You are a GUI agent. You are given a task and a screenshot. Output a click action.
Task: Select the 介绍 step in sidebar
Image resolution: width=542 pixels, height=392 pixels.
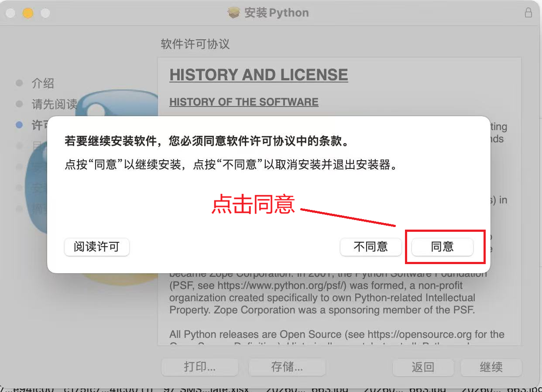click(43, 83)
